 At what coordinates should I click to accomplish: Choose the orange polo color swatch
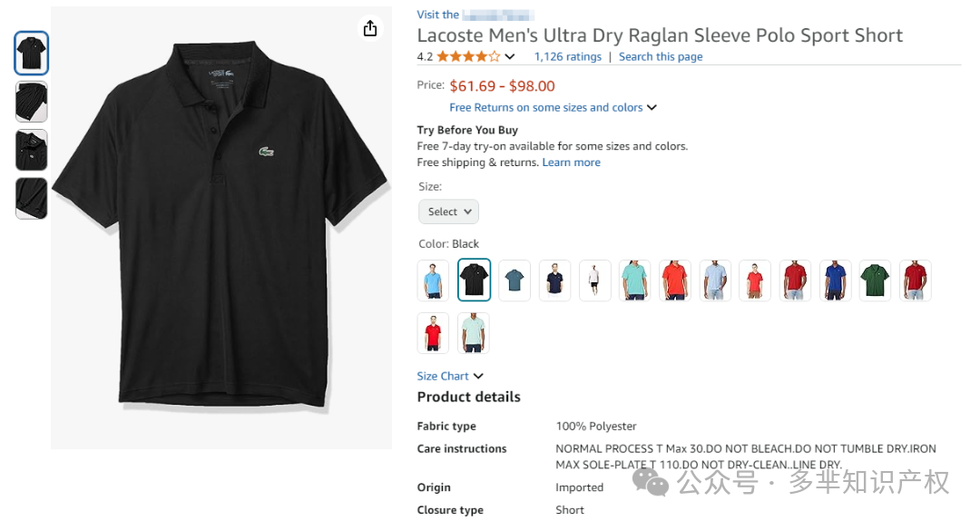674,280
